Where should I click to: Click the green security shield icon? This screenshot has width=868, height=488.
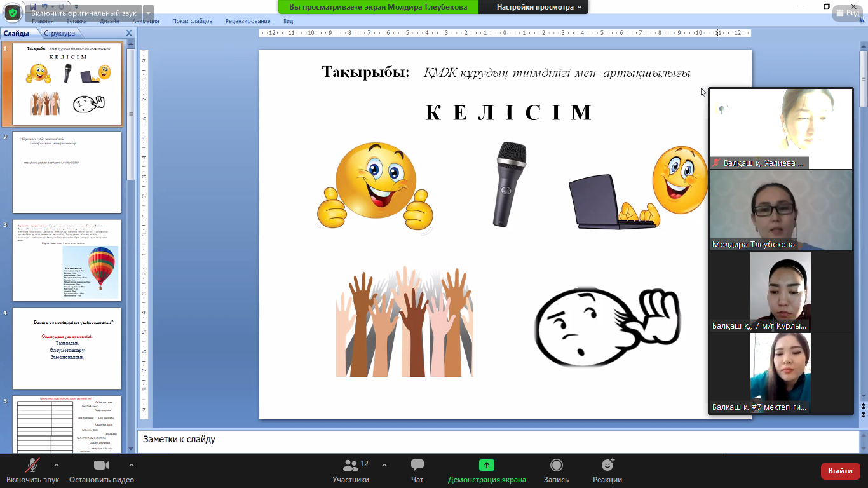tap(13, 13)
